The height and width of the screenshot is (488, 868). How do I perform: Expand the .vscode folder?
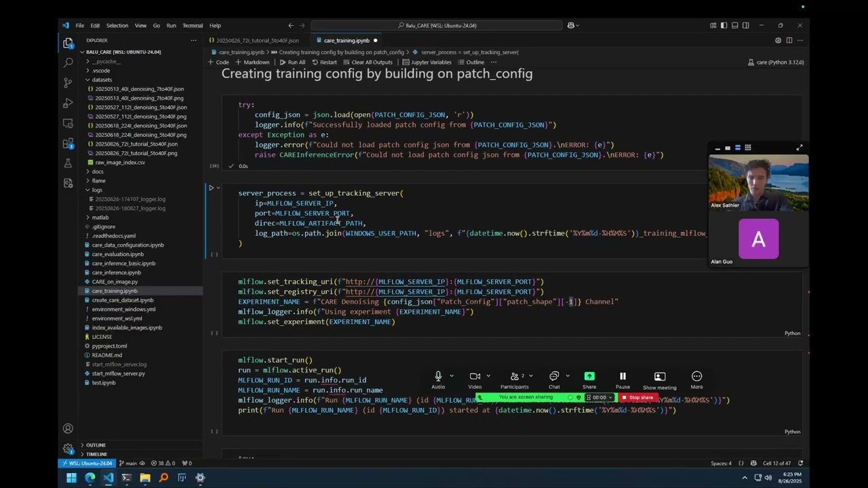[x=101, y=70]
